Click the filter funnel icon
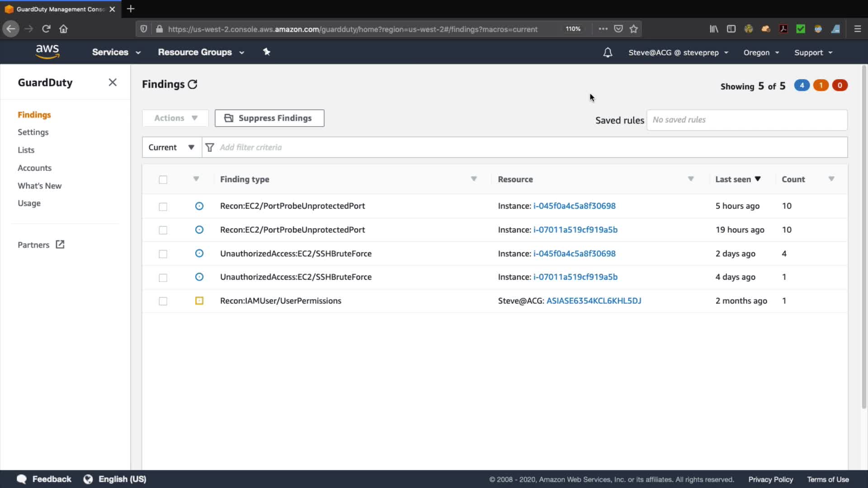 pos(210,147)
